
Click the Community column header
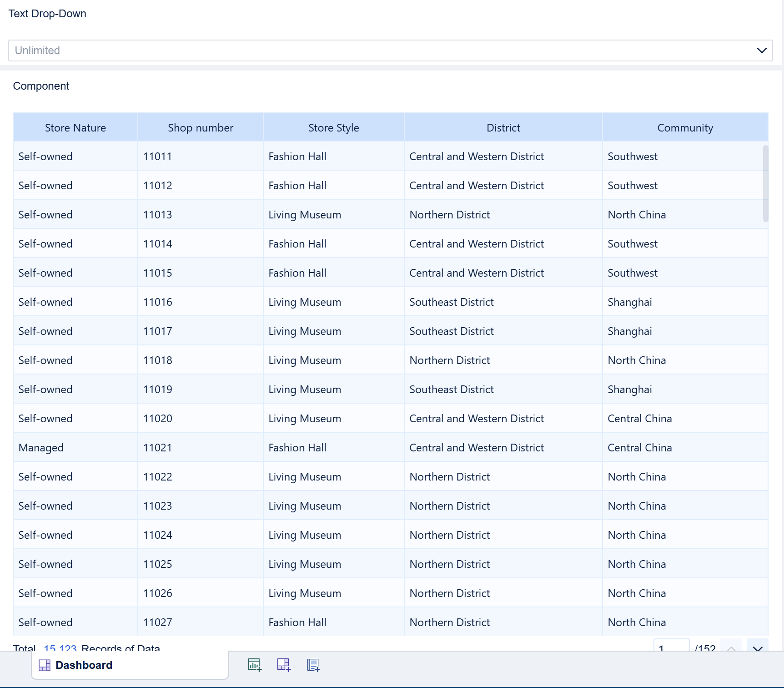point(685,127)
